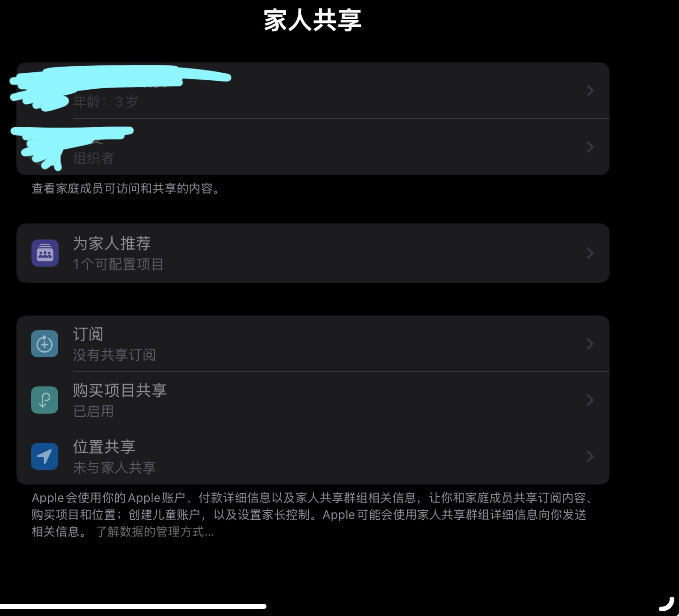The width and height of the screenshot is (679, 616).
Task: Tap the Family Recommendations icon
Action: coord(45,253)
